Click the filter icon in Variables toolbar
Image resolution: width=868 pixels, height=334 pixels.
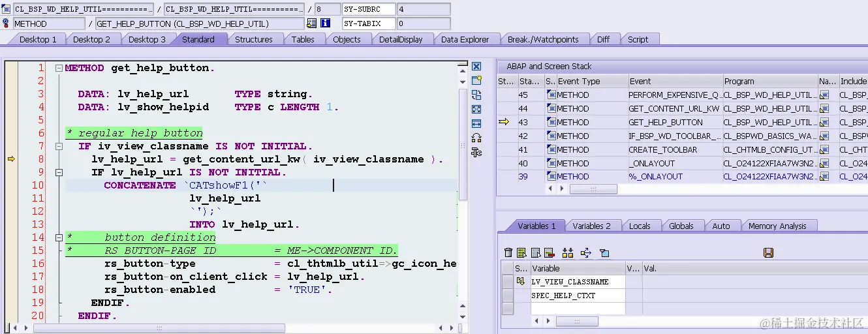[x=604, y=252]
